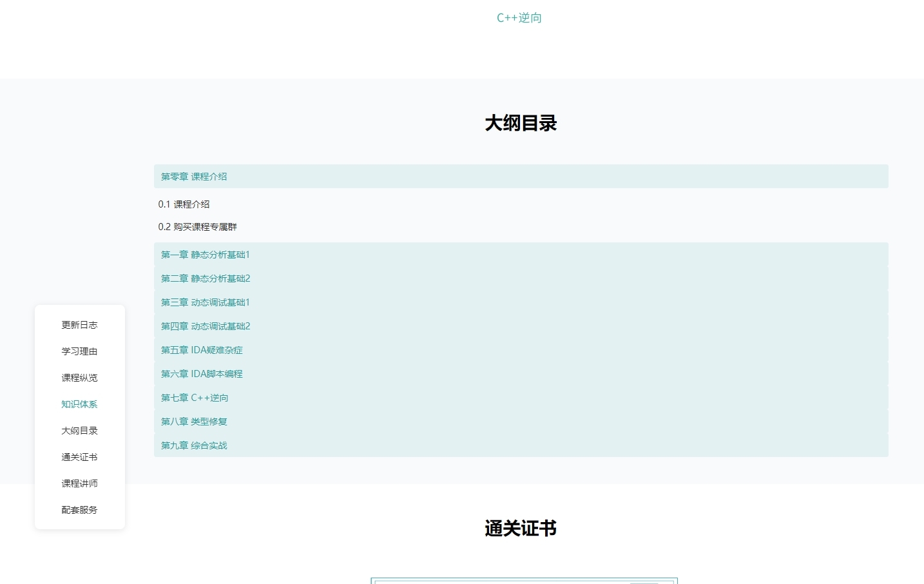Expand chapter 第八章 类型修复
The image size is (924, 584).
194,422
